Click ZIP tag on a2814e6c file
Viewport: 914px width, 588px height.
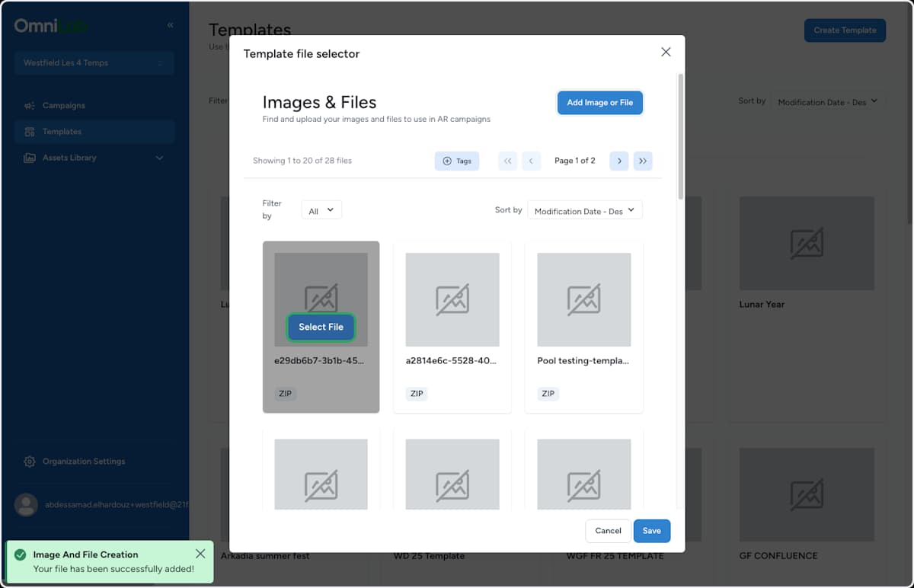417,394
